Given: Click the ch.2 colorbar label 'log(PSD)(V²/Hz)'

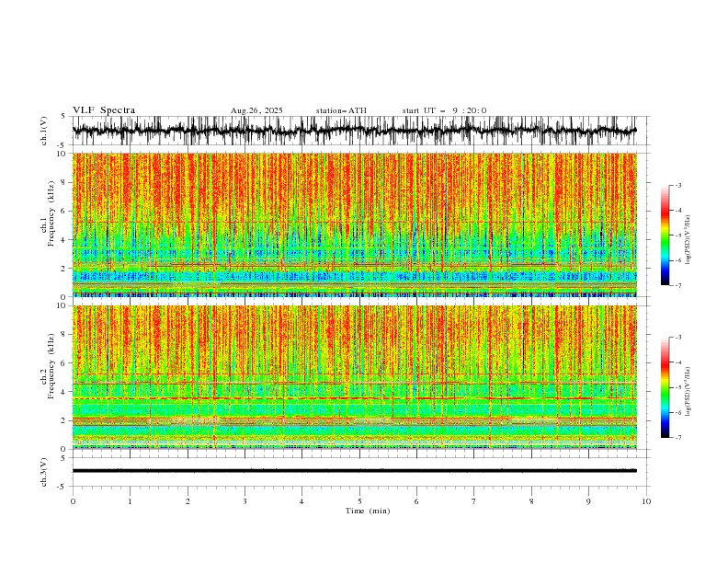Looking at the screenshot, I should (688, 392).
